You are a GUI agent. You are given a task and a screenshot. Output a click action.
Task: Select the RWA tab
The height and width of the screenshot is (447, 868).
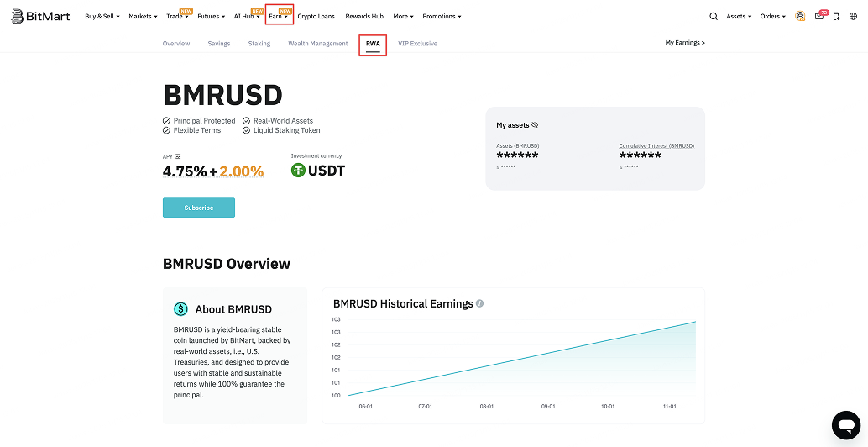[373, 43]
